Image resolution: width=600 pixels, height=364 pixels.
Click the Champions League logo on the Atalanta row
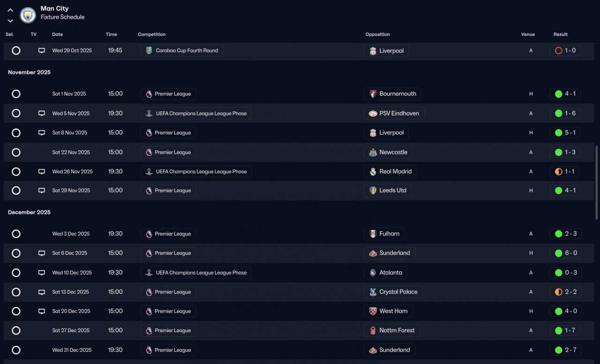pyautogui.click(x=149, y=273)
